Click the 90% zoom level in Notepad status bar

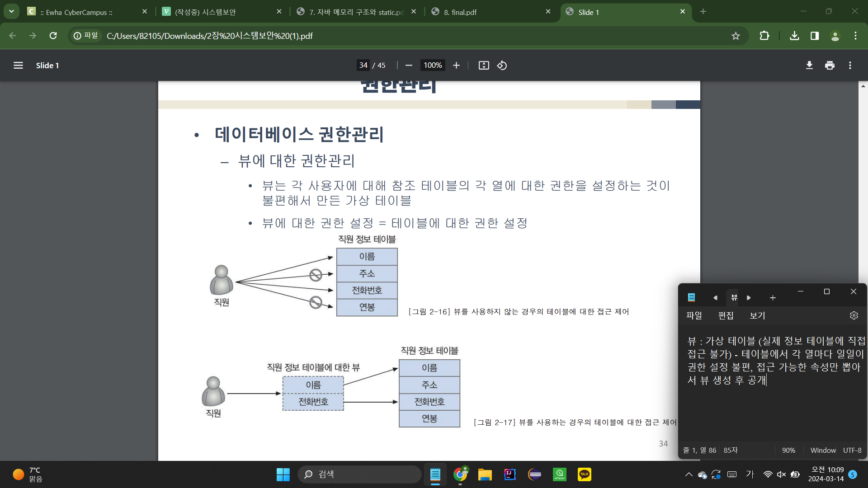(788, 450)
